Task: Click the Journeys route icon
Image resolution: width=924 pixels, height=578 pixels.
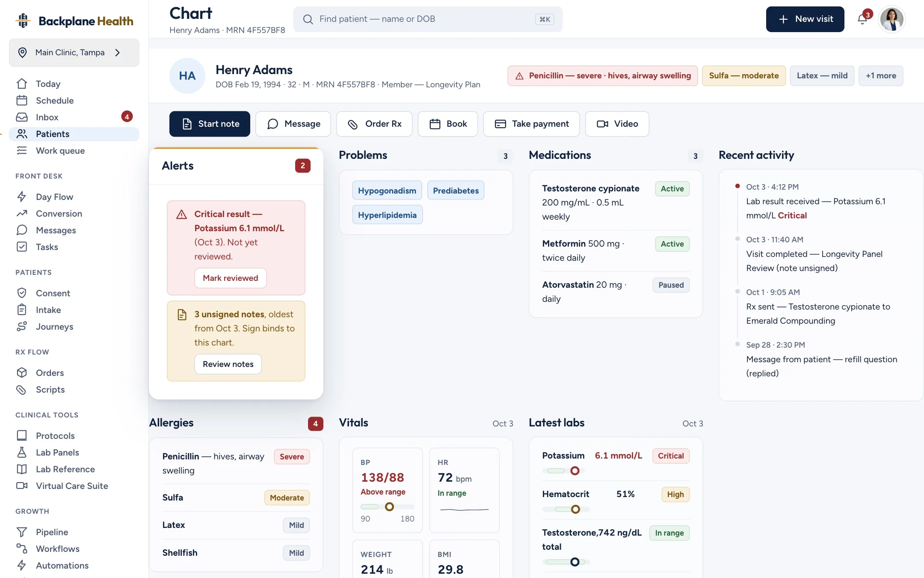Action: 22,326
